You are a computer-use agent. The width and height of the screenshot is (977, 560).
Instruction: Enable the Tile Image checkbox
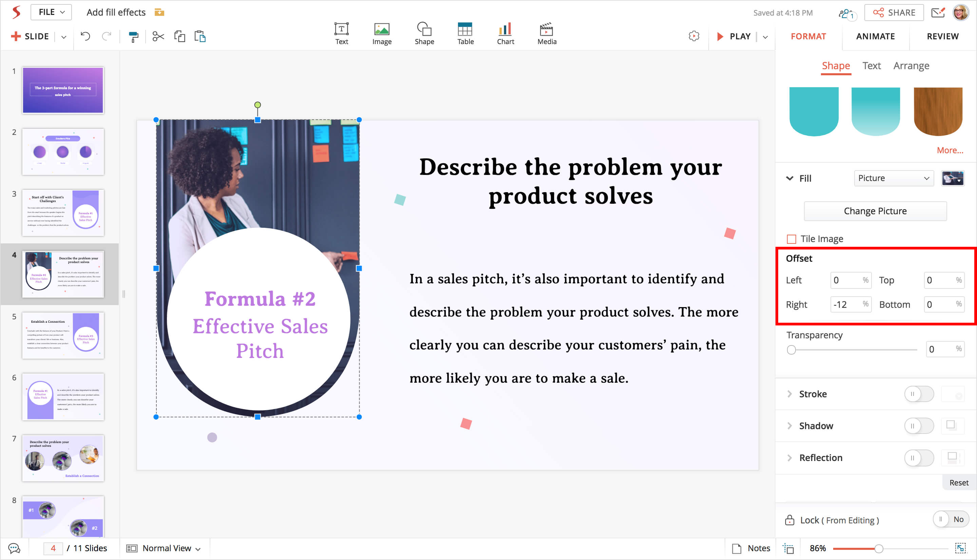click(791, 239)
